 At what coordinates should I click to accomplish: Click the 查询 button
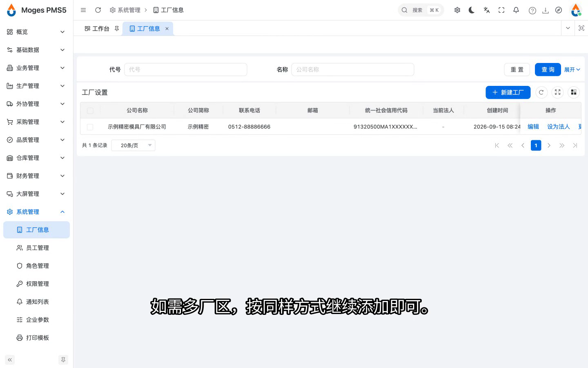548,70
